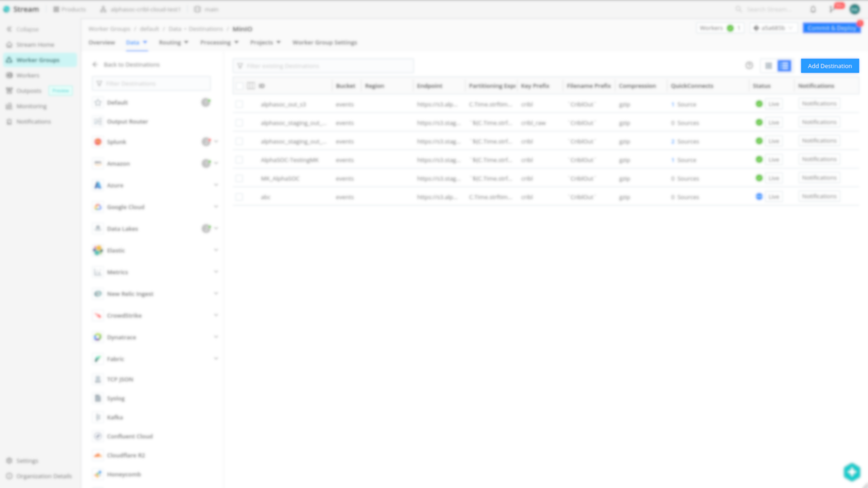Open the Processing tab menu
This screenshot has height=488, width=868.
(x=219, y=42)
